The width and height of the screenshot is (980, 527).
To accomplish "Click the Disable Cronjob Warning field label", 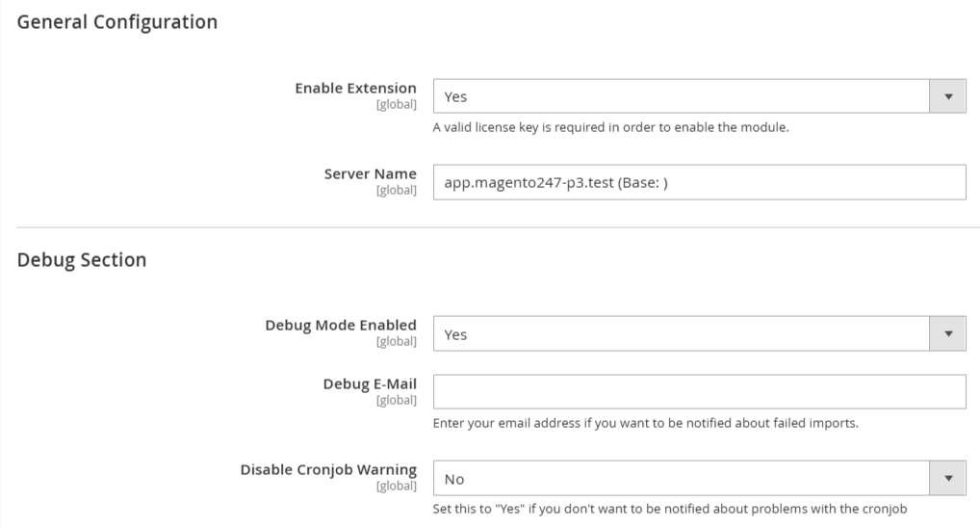I will point(328,469).
